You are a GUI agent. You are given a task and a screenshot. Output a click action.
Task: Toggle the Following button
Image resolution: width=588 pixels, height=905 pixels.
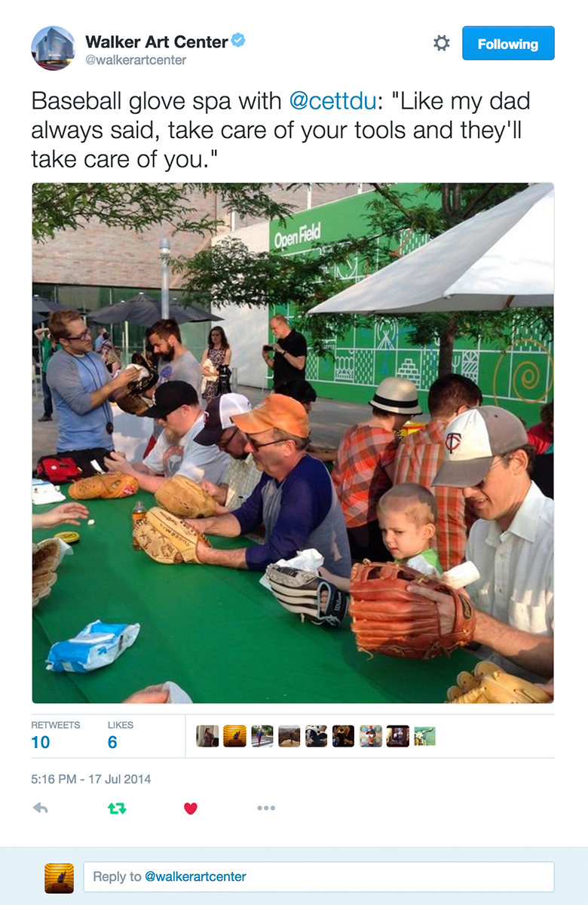pos(508,44)
